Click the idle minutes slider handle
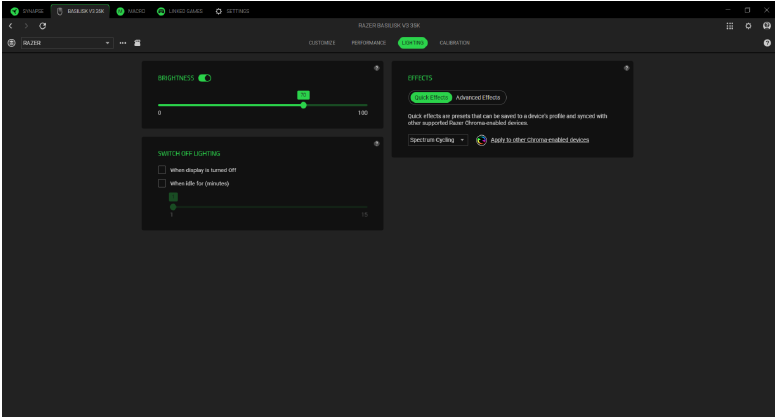775x417 pixels. pyautogui.click(x=173, y=207)
